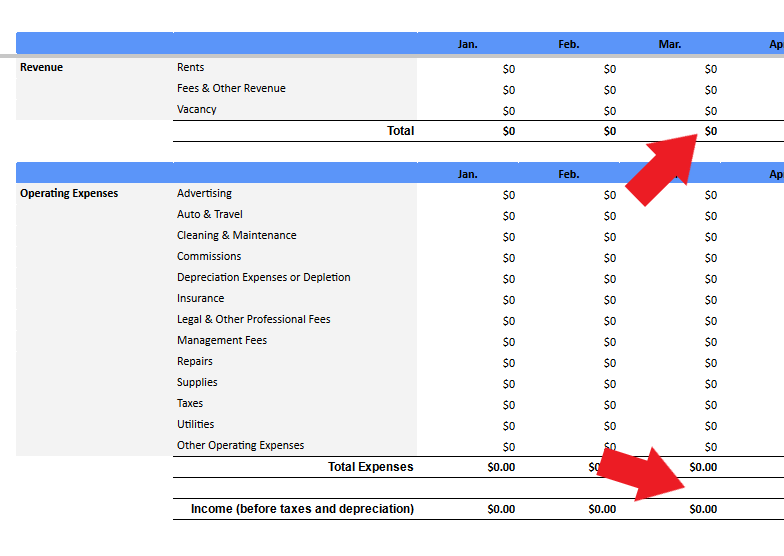Select Commissions value for Feb.

click(610, 258)
